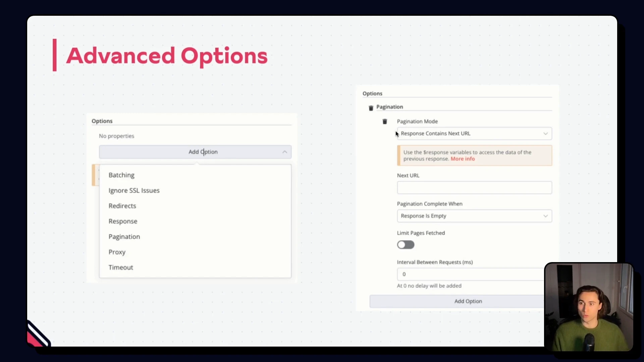Screen dimensions: 644x362
Task: Select Ignore SSL Issues option
Action: [x=134, y=190]
